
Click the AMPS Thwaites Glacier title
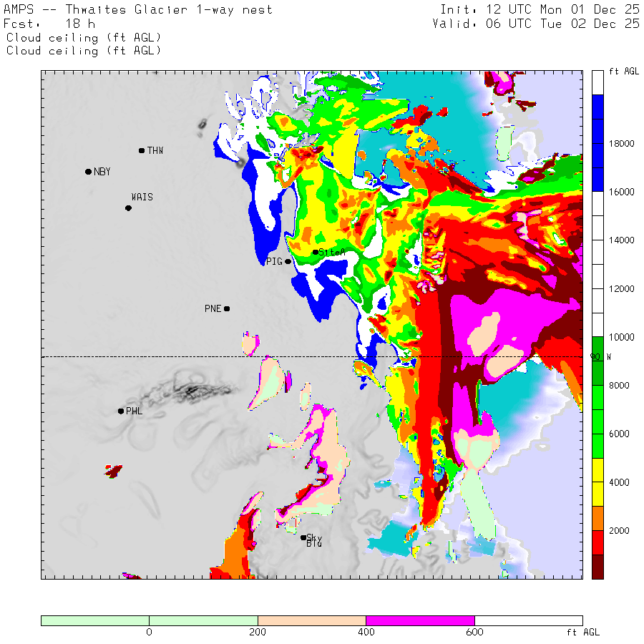[x=137, y=9]
